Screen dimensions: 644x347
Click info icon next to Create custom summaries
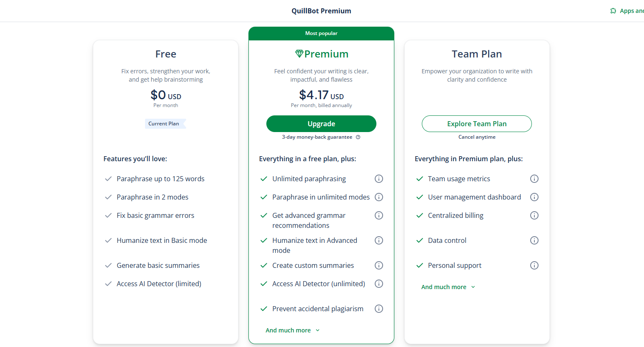(x=378, y=265)
